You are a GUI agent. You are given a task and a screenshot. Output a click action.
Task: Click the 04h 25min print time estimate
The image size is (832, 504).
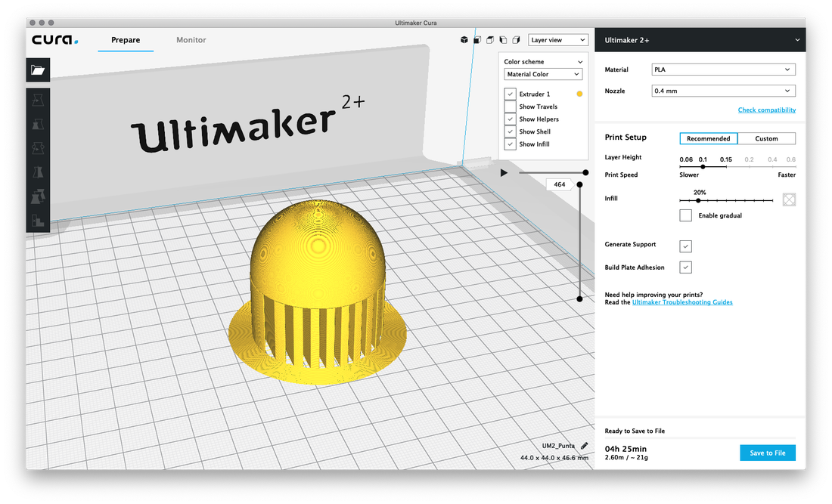(x=626, y=448)
